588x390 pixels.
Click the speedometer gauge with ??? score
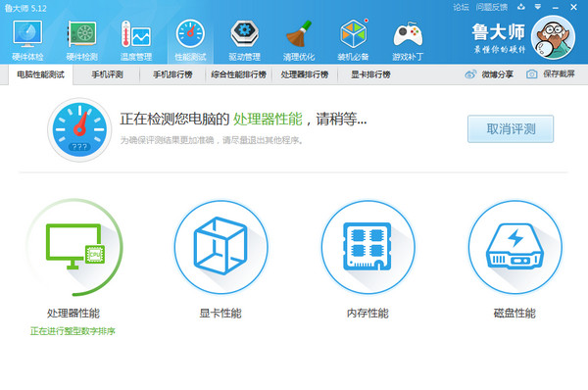(79, 129)
